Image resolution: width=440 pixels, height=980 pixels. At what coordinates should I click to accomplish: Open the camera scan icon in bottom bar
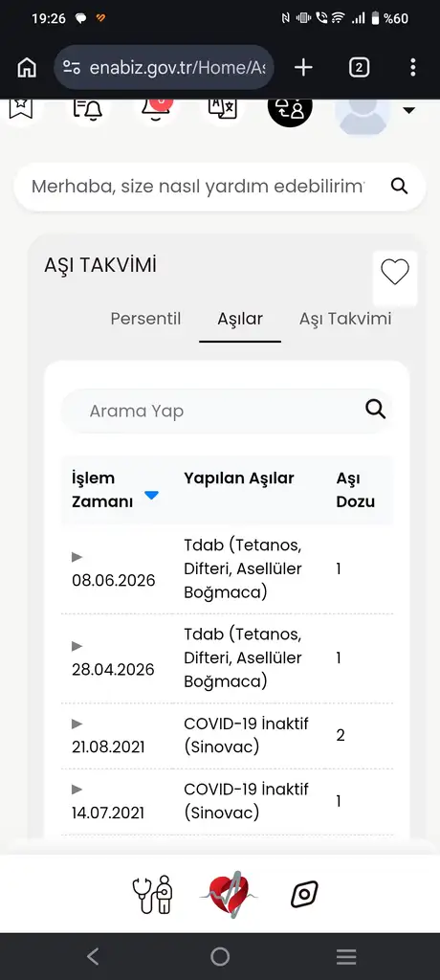click(304, 895)
